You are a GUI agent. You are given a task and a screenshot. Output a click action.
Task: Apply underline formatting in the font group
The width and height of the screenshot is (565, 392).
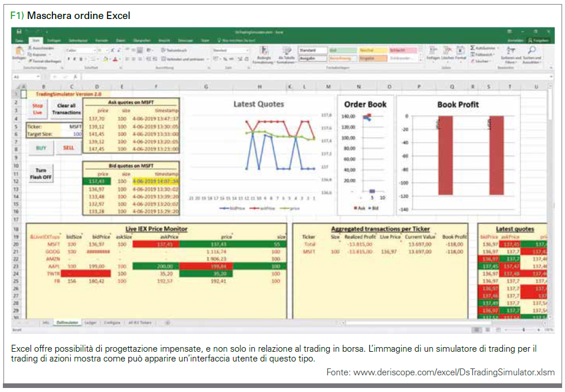[x=81, y=59]
